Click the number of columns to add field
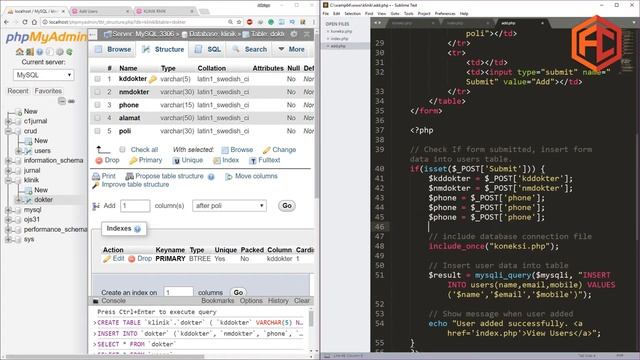640x360 pixels. pos(135,206)
